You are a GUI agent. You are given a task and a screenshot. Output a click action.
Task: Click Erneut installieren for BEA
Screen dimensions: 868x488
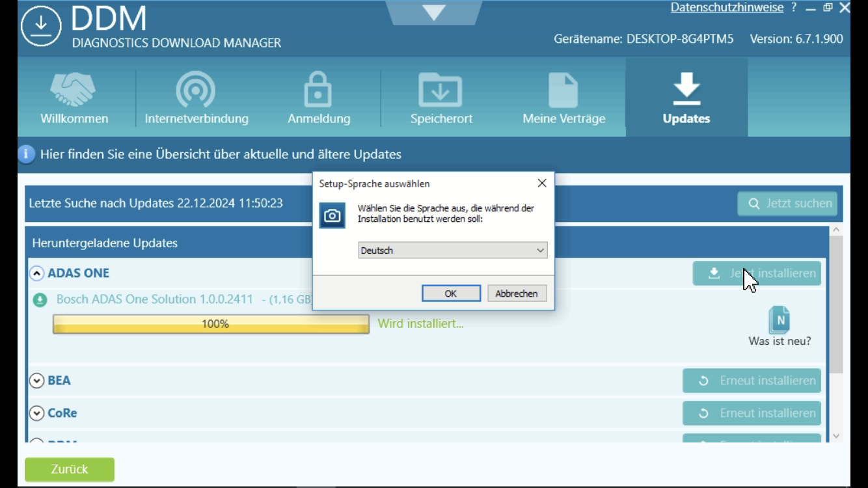click(x=752, y=381)
